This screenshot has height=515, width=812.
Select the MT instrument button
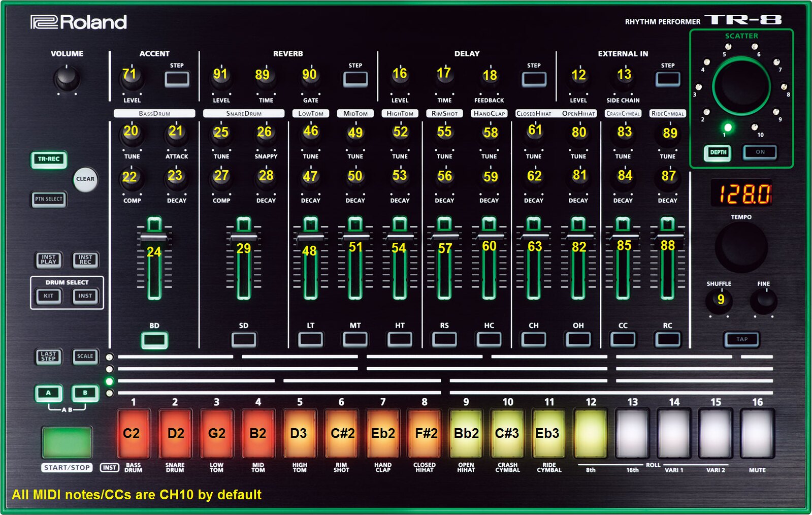355,340
